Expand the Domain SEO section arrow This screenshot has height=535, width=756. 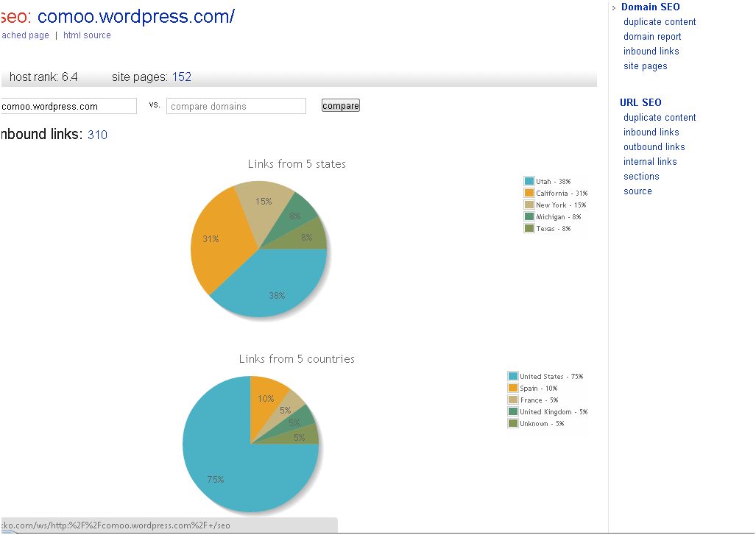(614, 7)
